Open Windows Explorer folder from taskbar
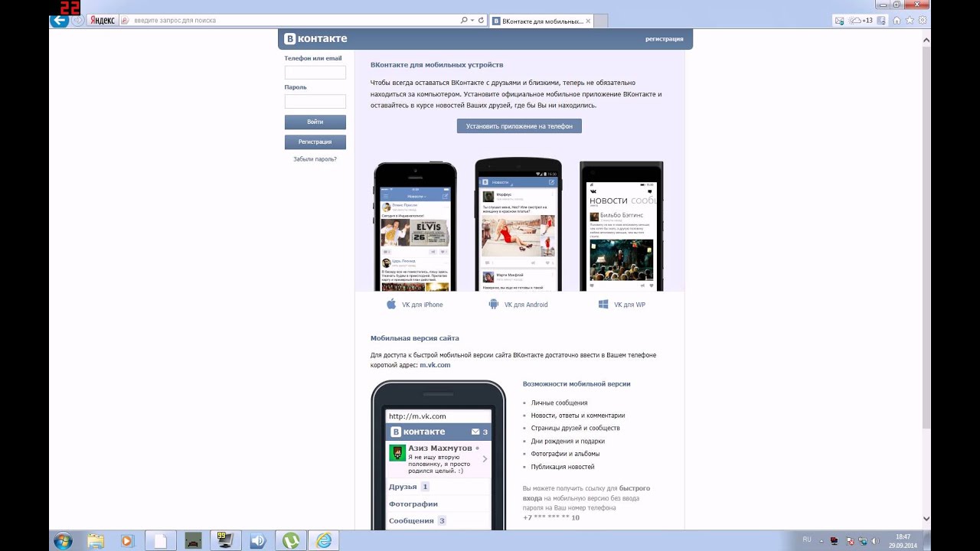This screenshot has height=551, width=980. 96,541
